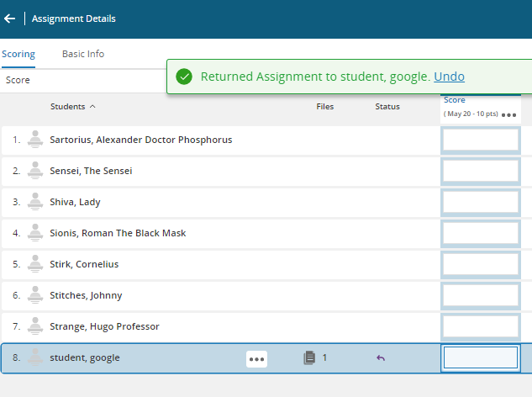Click score field for Strange, Hugo Professor
This screenshot has width=532, height=397.
coord(481,326)
